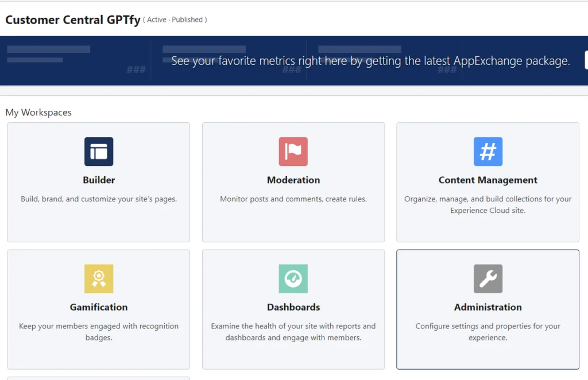This screenshot has height=380, width=588.
Task: Click the Administration title text
Action: pyautogui.click(x=488, y=307)
